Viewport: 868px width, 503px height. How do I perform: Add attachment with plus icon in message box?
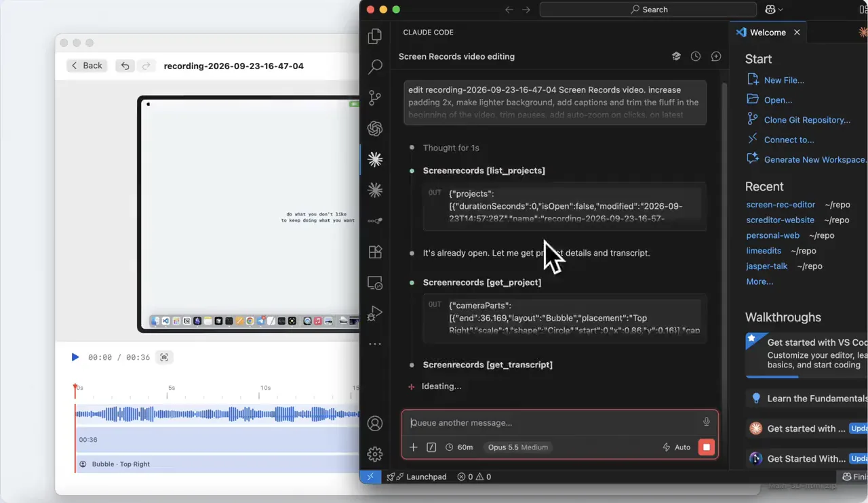pyautogui.click(x=414, y=447)
